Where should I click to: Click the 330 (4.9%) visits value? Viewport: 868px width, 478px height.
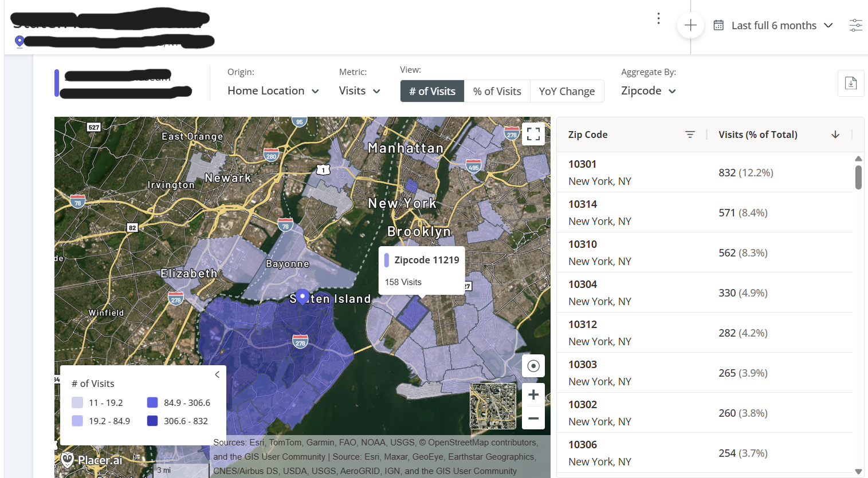743,293
